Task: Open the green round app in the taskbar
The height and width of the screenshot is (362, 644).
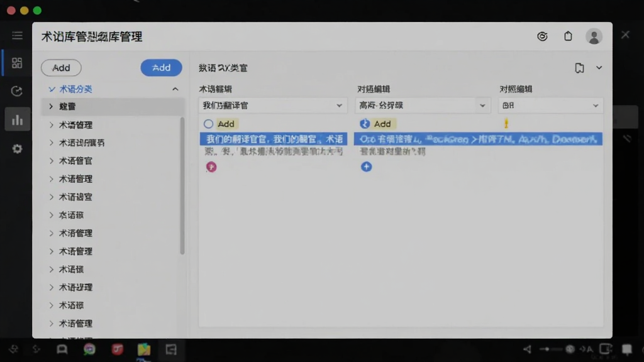Action: [x=89, y=349]
